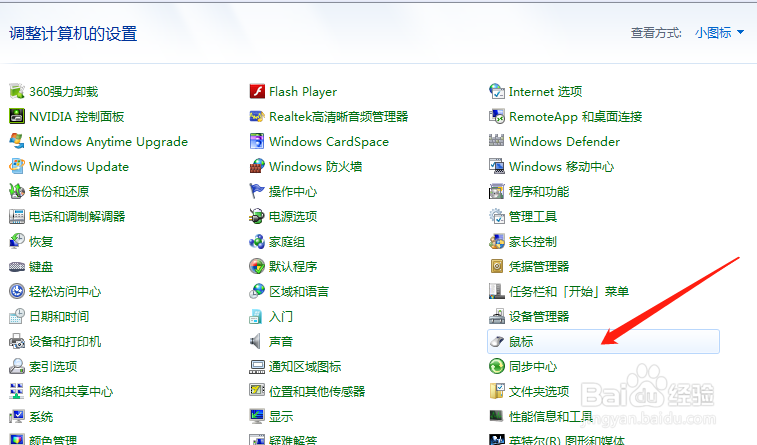This screenshot has height=445, width=757.
Task: Click the 文件夹选项 icon
Action: click(x=497, y=391)
